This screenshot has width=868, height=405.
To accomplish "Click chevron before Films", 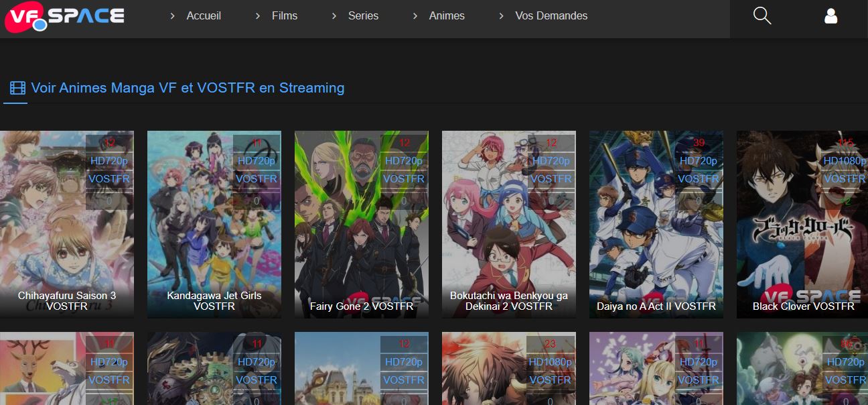I will (258, 16).
